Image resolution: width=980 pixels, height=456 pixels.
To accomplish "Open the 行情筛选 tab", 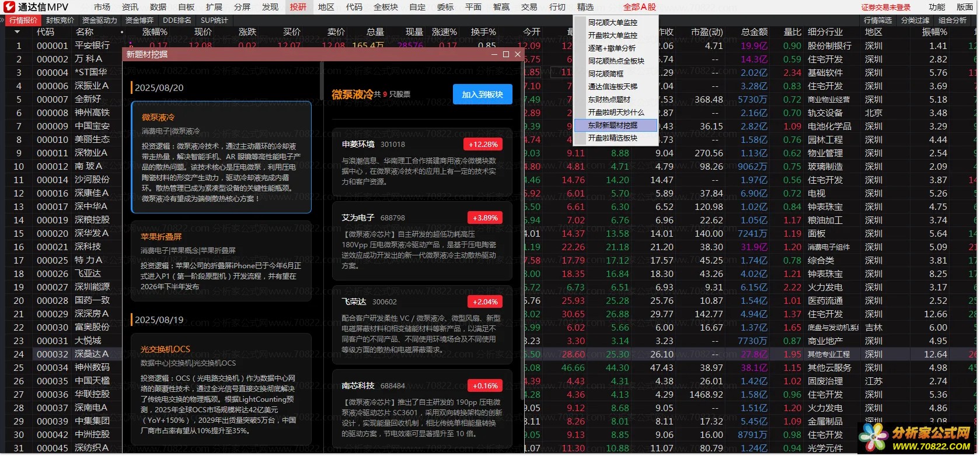I will pyautogui.click(x=878, y=20).
